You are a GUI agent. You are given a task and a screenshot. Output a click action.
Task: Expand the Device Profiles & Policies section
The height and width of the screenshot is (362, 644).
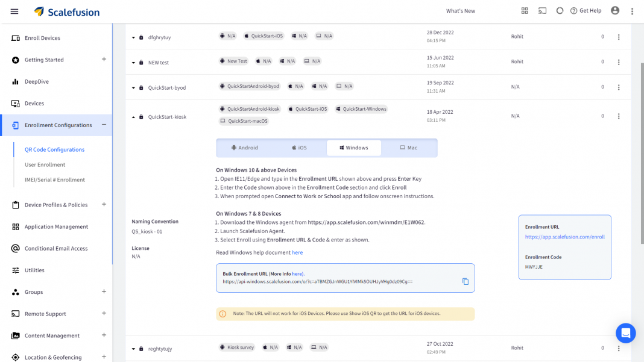104,205
